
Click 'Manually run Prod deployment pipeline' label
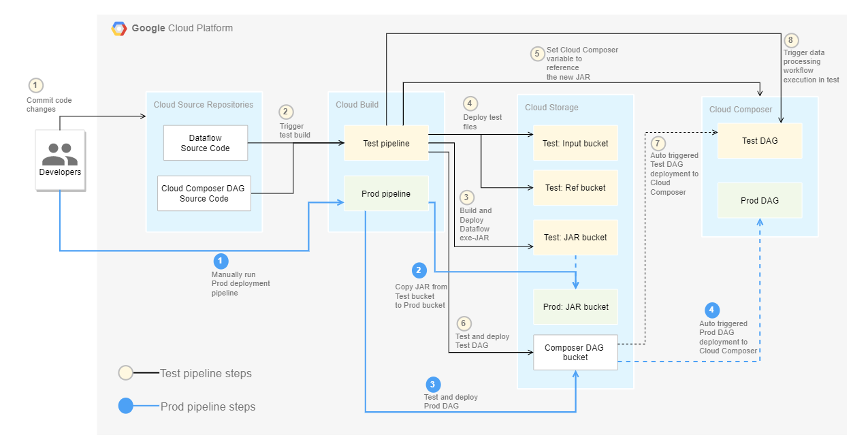click(x=240, y=284)
